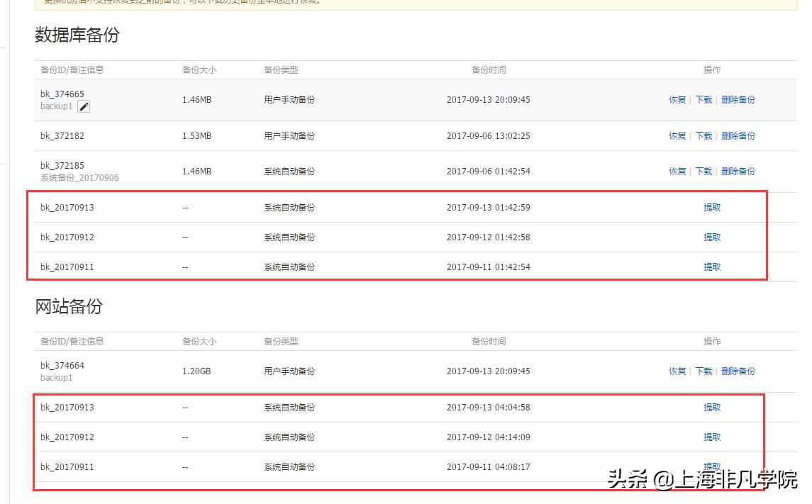Click the 1.20GB size cell
Image resolution: width=812 pixels, height=504 pixels.
point(196,371)
